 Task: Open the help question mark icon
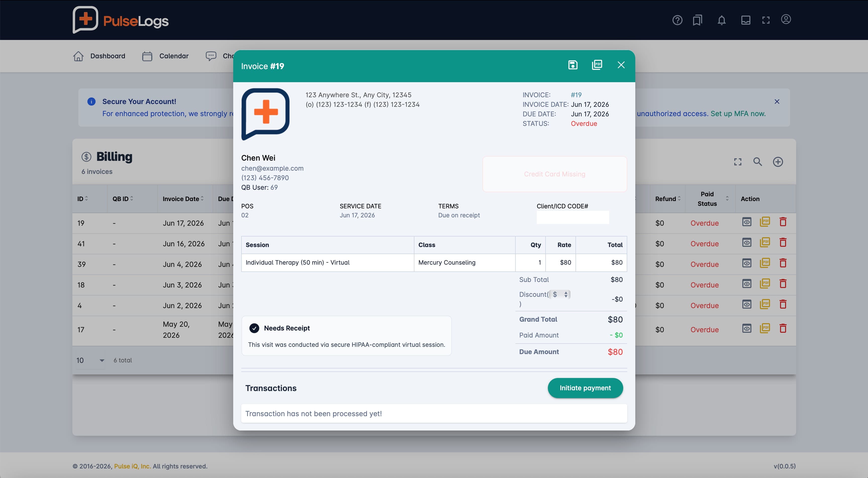tap(677, 20)
